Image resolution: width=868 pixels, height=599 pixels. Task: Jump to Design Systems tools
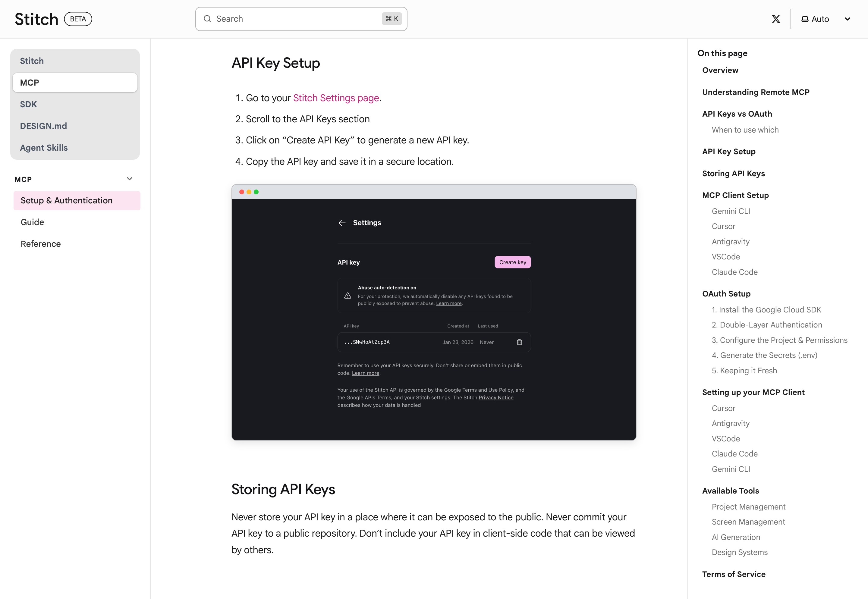click(x=740, y=553)
